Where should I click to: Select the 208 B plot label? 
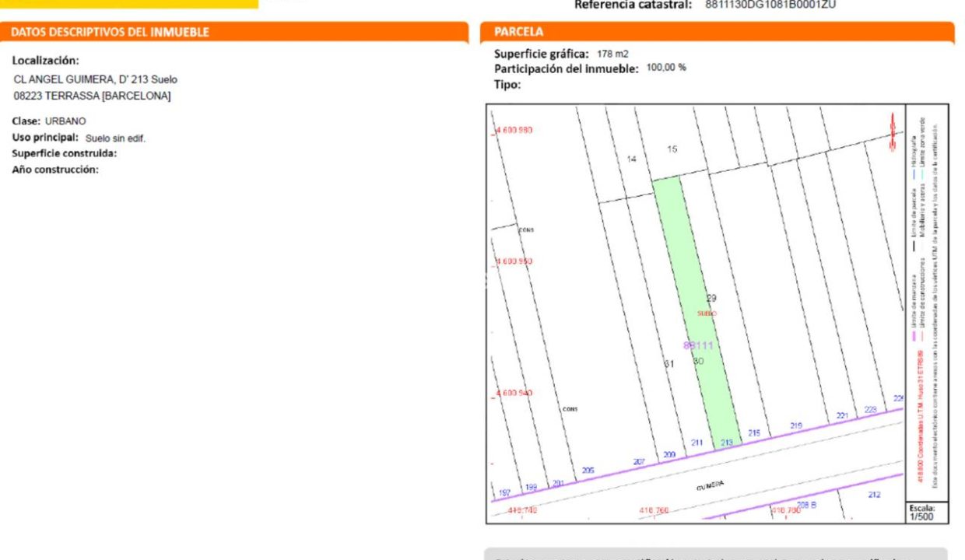click(x=806, y=505)
